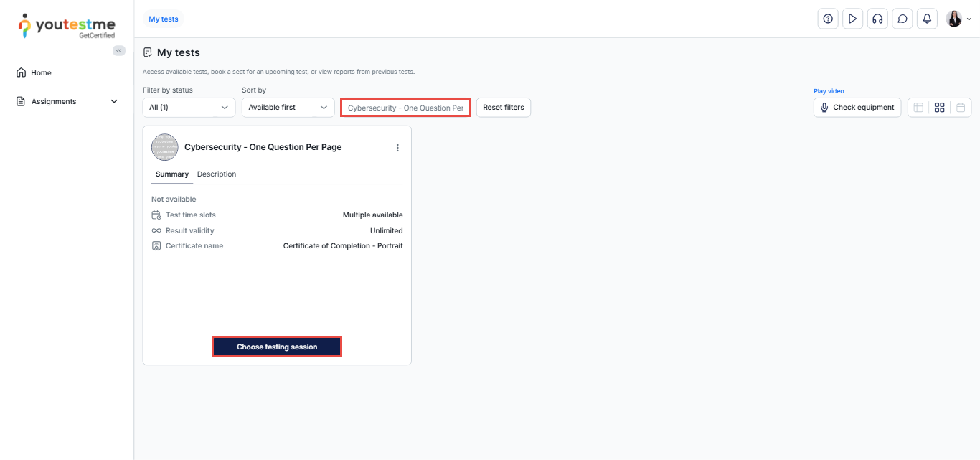Screen dimensions: 980x460
Task: Click the Cybersecurity test thumbnail image
Action: pos(164,147)
